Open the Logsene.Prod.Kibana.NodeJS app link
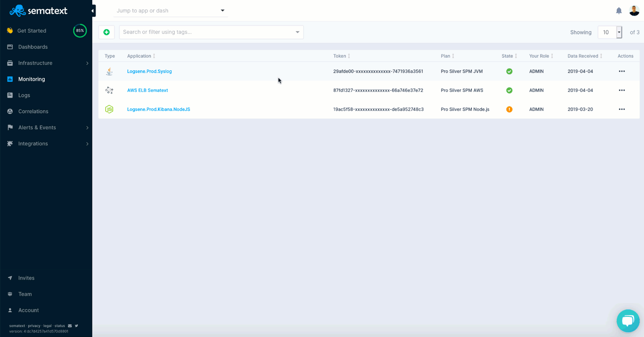The image size is (644, 337). pyautogui.click(x=159, y=109)
